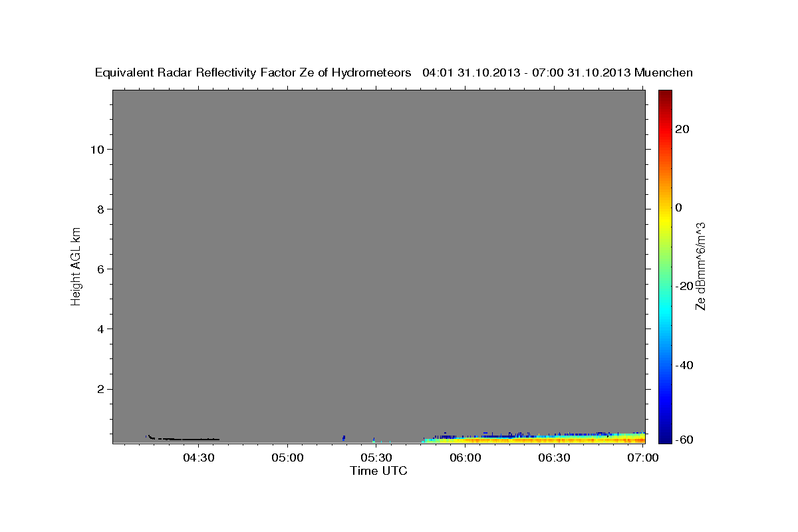
Task: Click the colorbar value -20
Action: (x=684, y=286)
